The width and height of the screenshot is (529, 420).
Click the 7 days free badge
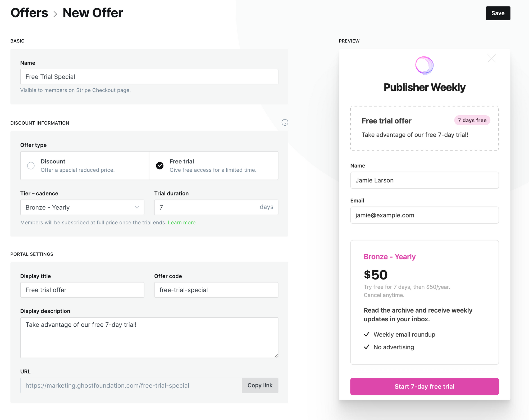(x=472, y=120)
